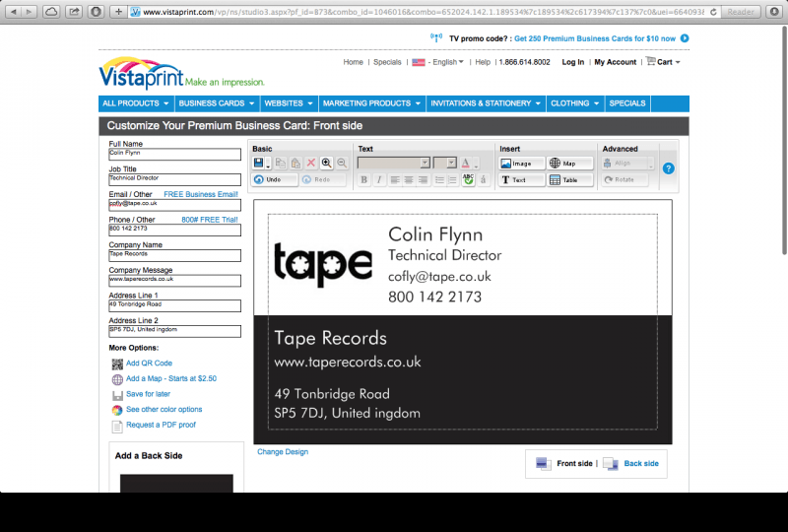Expand the MARKETING PRODUCTS menu
Viewport: 788px width, 532px height.
click(x=372, y=103)
